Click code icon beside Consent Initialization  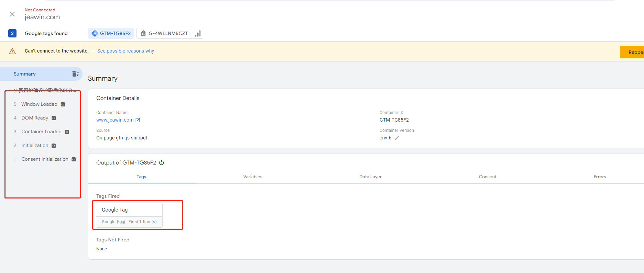tap(74, 159)
